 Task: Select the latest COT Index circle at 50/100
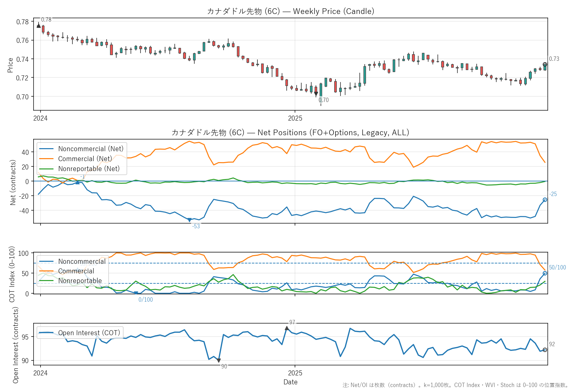pyautogui.click(x=545, y=273)
